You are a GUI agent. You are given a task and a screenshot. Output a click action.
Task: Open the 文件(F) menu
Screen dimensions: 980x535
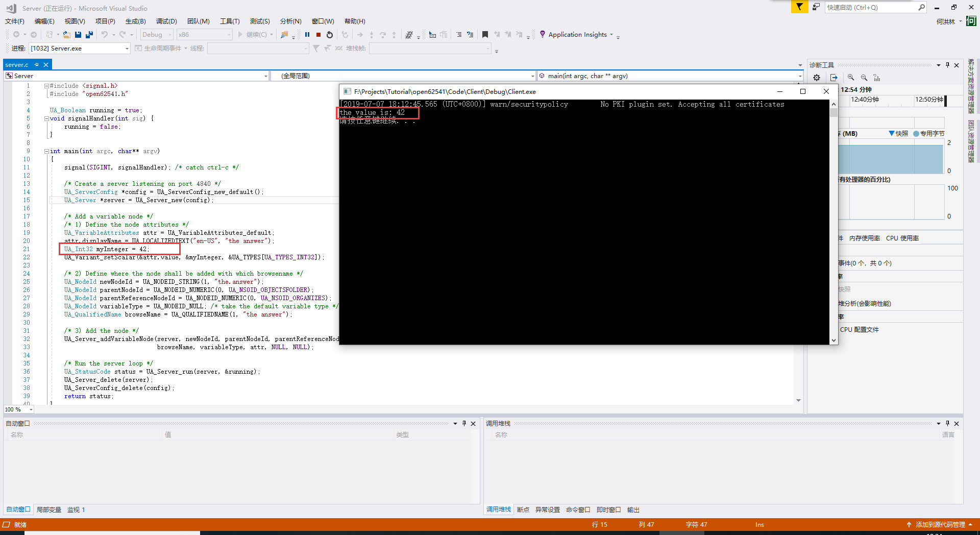click(15, 21)
